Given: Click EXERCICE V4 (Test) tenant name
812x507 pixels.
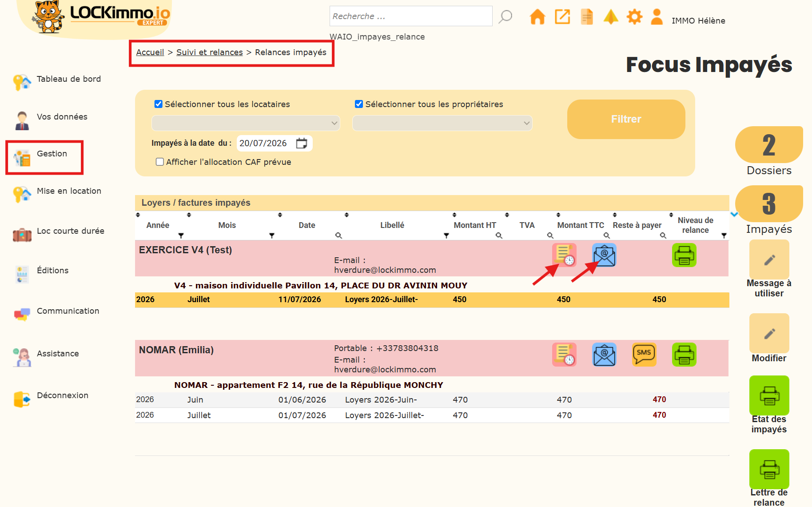Looking at the screenshot, I should click(185, 250).
